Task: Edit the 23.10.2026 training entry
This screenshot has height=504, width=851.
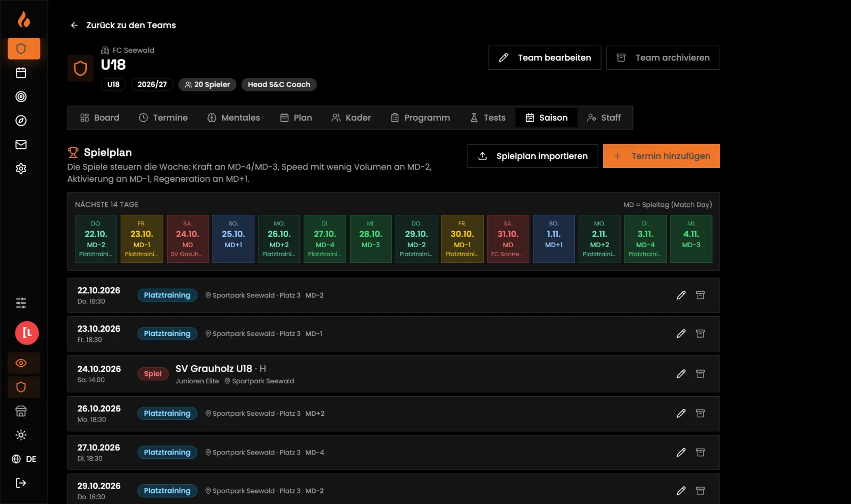Action: tap(681, 333)
